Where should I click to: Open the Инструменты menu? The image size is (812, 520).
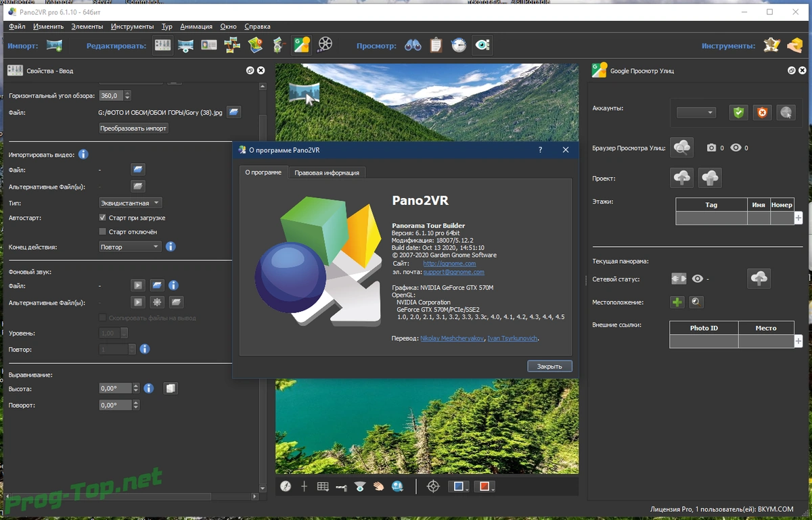pos(133,26)
